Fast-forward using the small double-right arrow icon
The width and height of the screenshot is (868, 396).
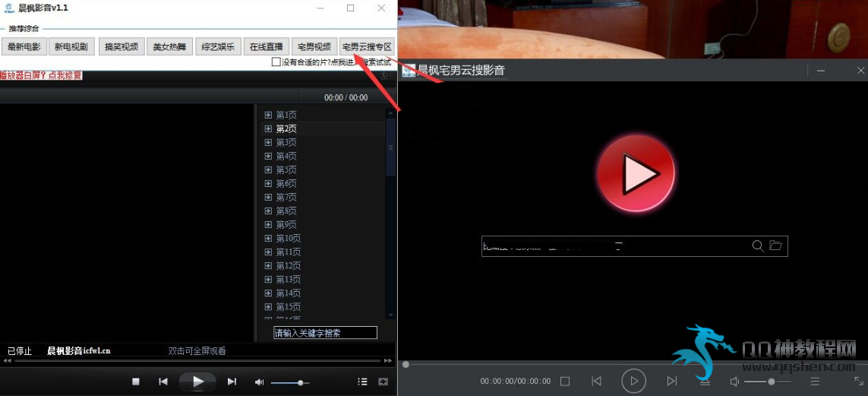(388, 360)
